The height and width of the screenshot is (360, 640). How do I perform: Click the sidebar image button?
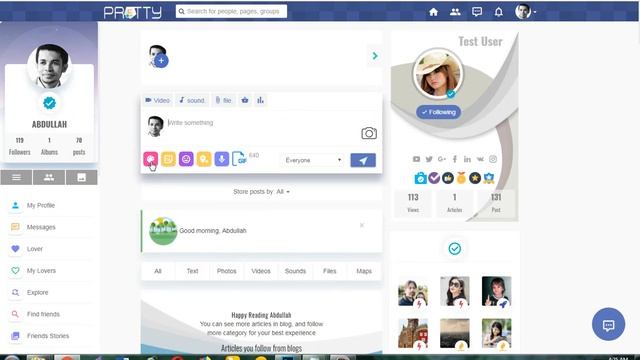click(82, 178)
